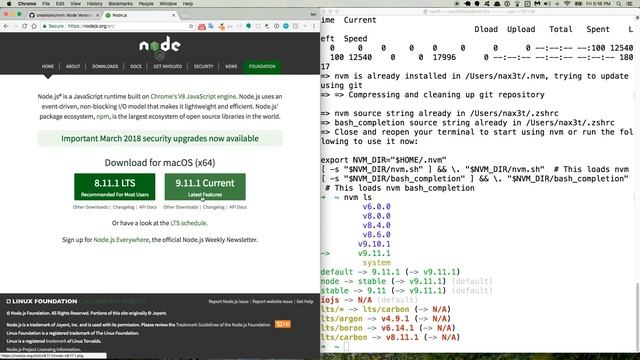Click Report website issue in the footer

click(272, 302)
